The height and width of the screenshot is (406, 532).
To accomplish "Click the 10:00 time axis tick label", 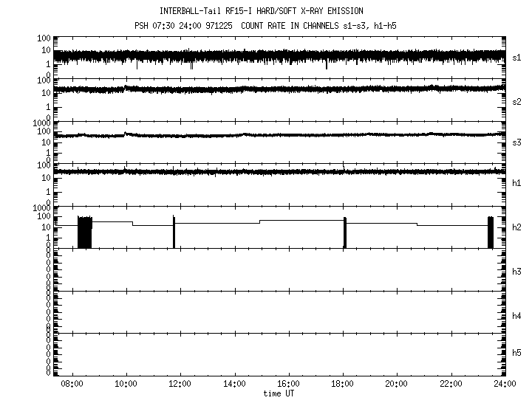I will [x=126, y=385].
